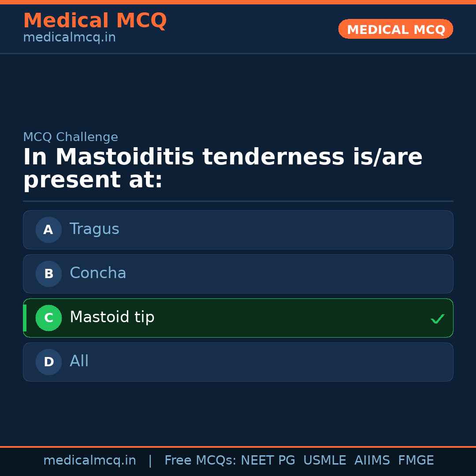Open the medicalmcq.in link in the footer

(x=89, y=461)
